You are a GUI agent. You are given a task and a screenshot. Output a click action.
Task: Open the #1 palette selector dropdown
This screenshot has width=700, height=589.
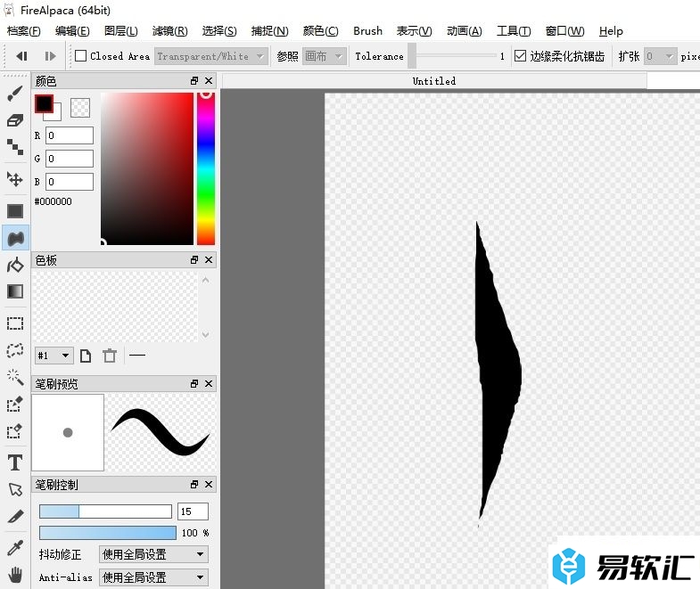pos(54,356)
